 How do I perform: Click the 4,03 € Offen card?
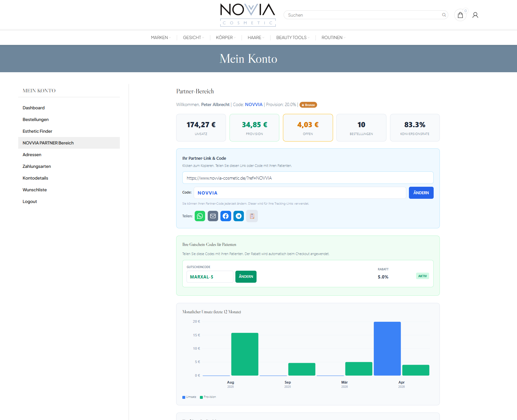click(x=308, y=128)
